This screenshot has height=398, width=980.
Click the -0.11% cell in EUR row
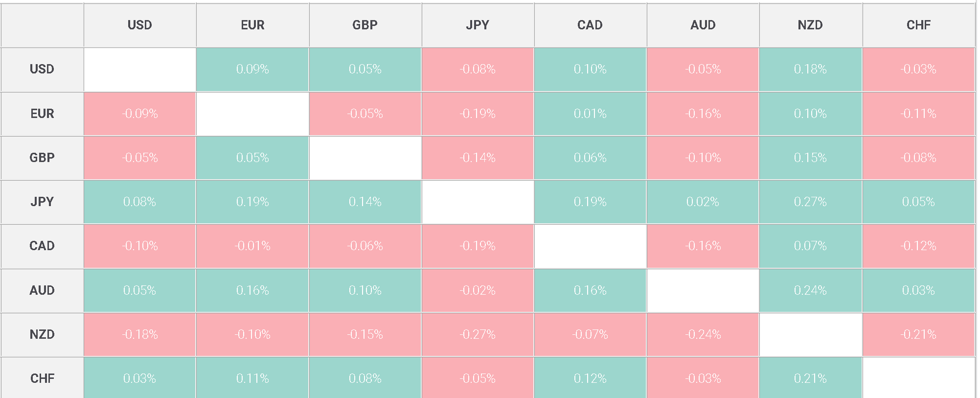[918, 114]
